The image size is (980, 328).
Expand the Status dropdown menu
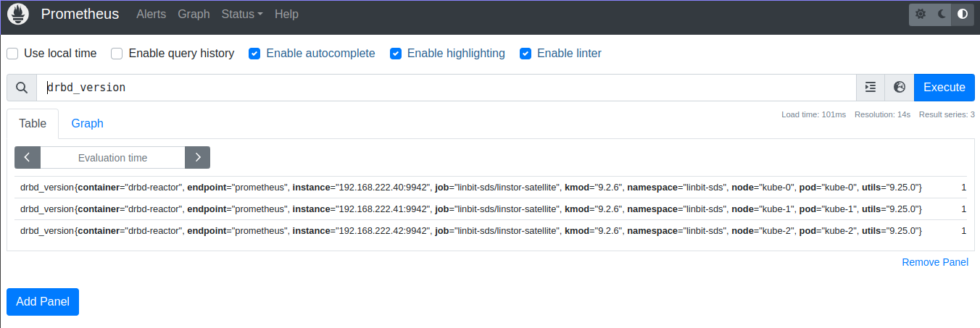pos(242,14)
